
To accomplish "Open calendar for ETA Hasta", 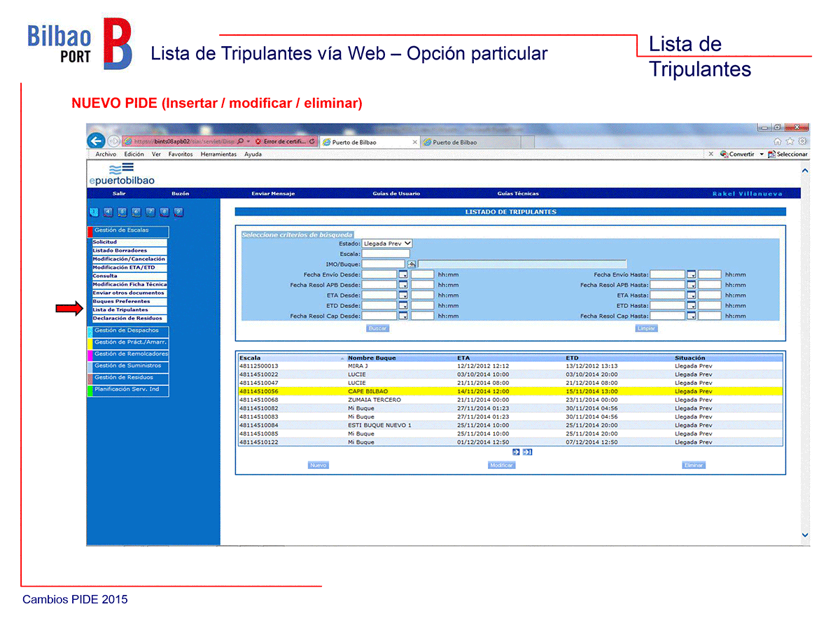I will point(691,295).
